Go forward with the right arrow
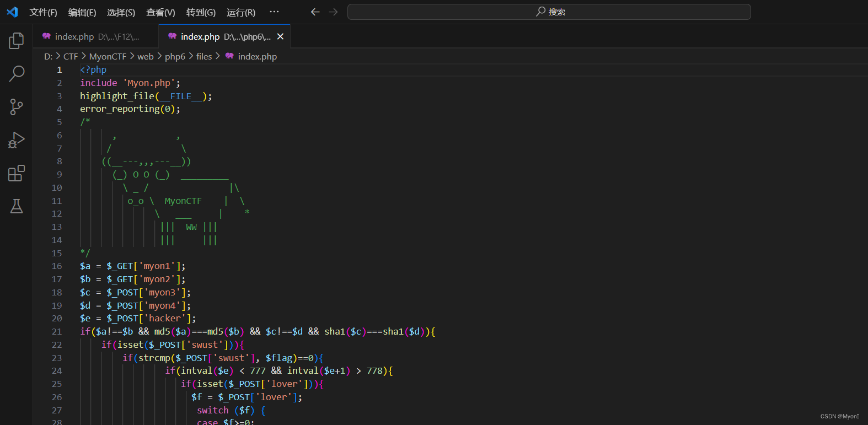The image size is (868, 425). pyautogui.click(x=333, y=12)
